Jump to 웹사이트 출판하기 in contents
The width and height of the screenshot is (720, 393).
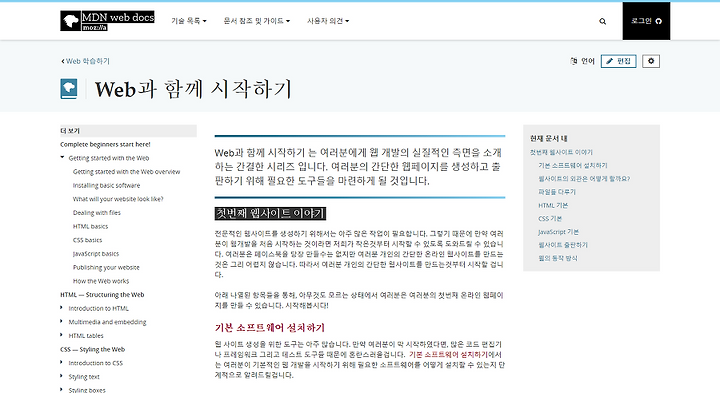pos(563,245)
